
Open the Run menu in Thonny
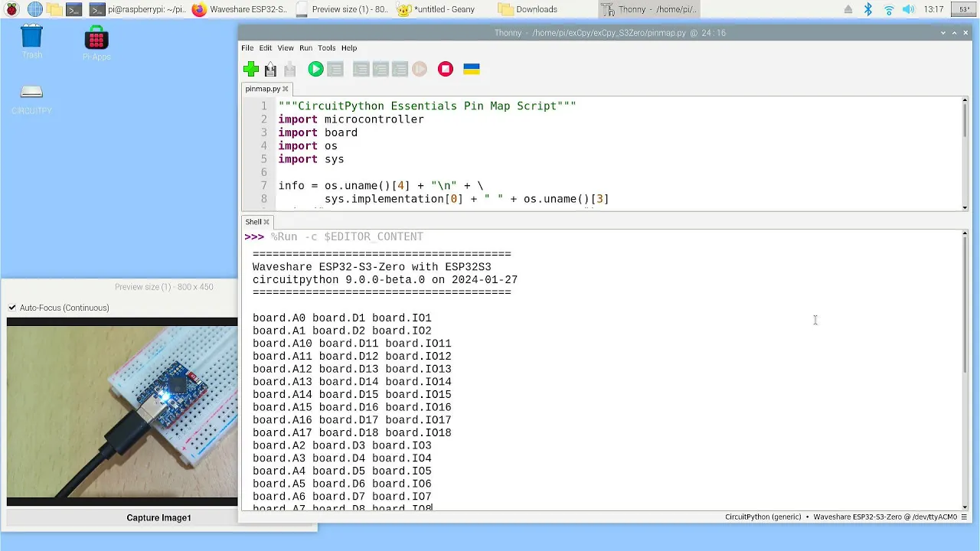pos(305,47)
